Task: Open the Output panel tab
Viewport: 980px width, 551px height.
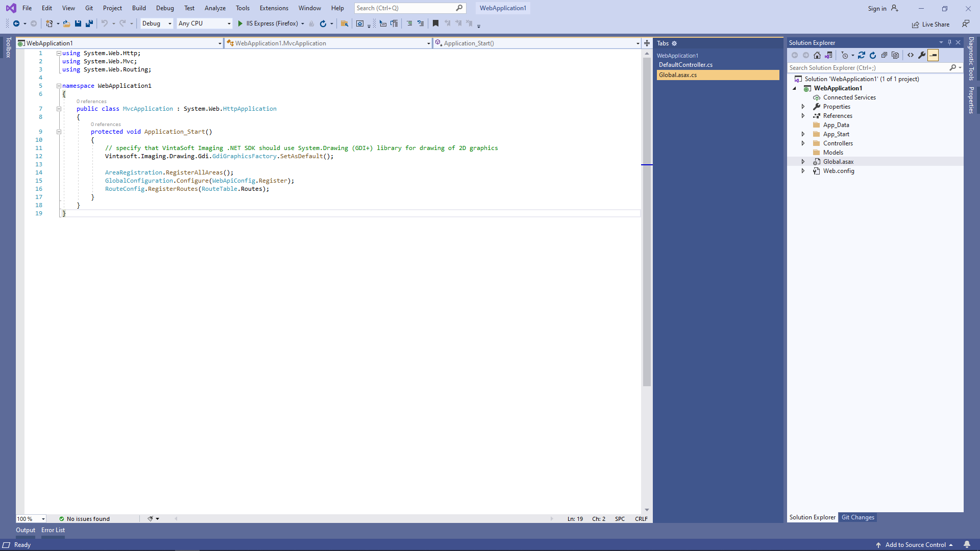Action: pos(26,530)
